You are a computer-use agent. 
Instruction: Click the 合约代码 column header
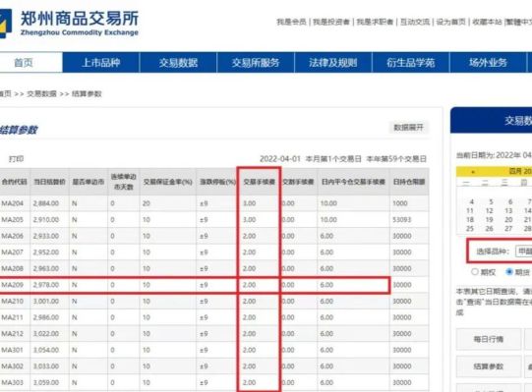(x=14, y=182)
